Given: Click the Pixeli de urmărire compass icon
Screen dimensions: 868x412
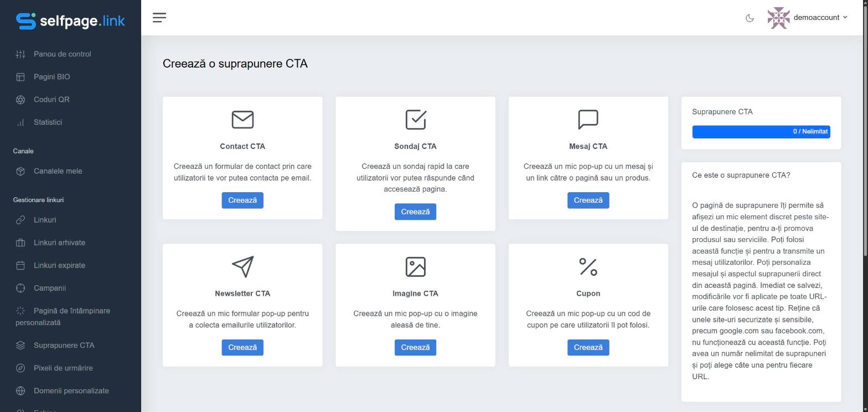Looking at the screenshot, I should click(20, 368).
